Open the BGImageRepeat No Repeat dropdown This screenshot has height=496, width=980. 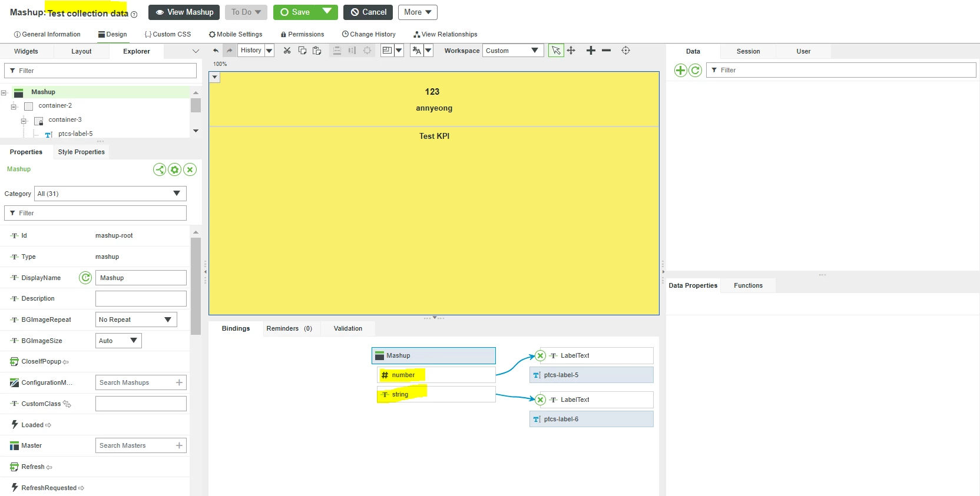pos(136,319)
